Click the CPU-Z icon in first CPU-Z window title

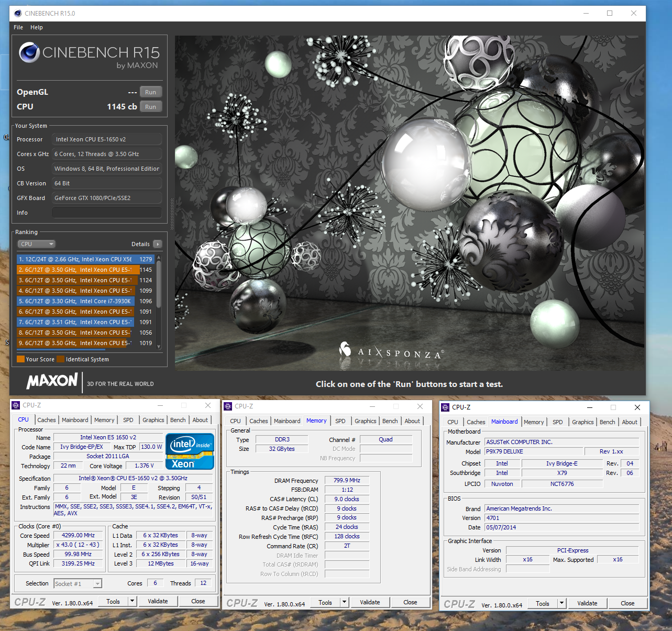click(16, 405)
